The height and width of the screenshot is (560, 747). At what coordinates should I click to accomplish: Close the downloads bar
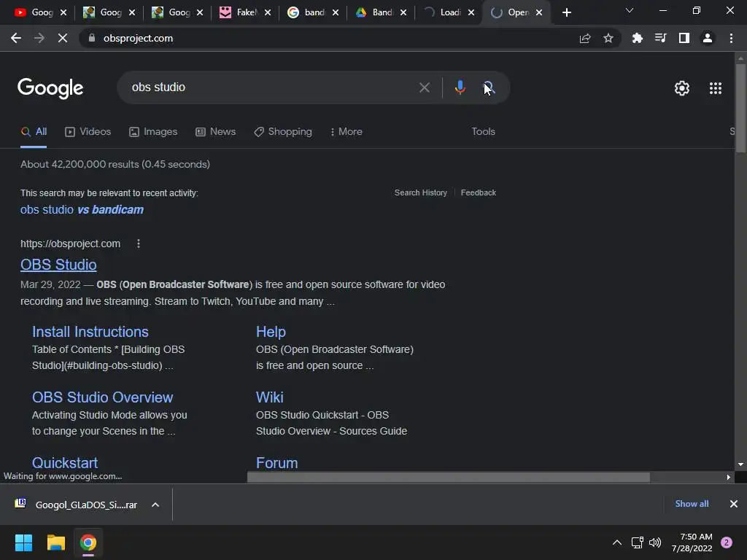point(734,504)
